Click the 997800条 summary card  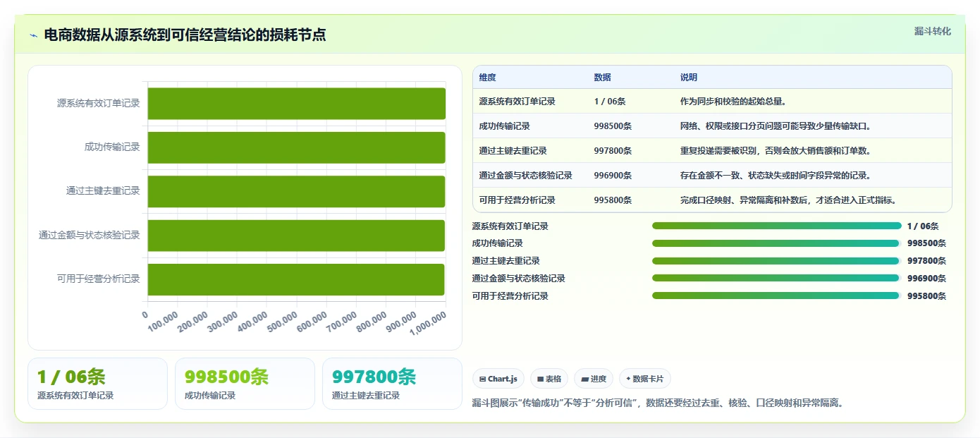392,384
